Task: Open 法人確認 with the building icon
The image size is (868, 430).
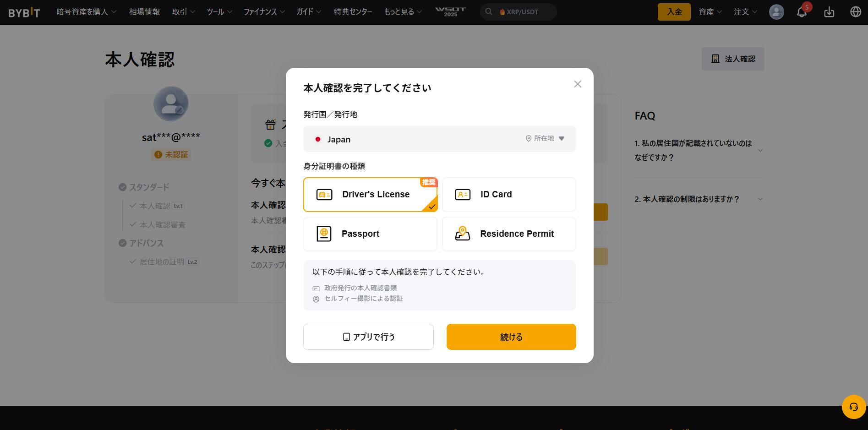Action: 733,59
